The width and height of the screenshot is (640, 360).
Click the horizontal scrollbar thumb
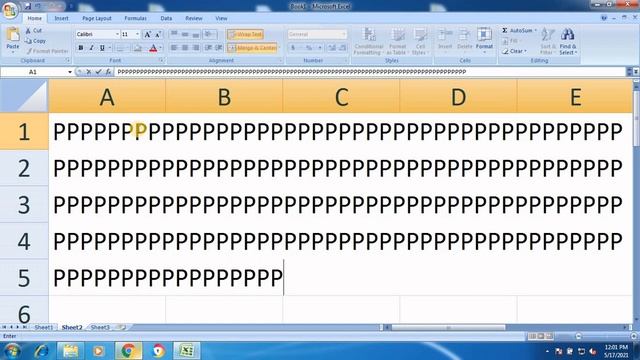click(x=448, y=327)
